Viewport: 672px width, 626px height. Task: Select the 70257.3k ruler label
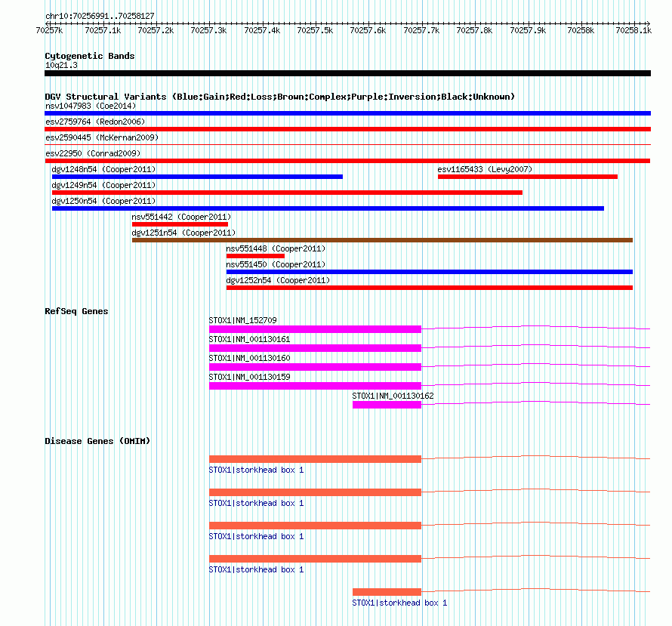coord(208,30)
